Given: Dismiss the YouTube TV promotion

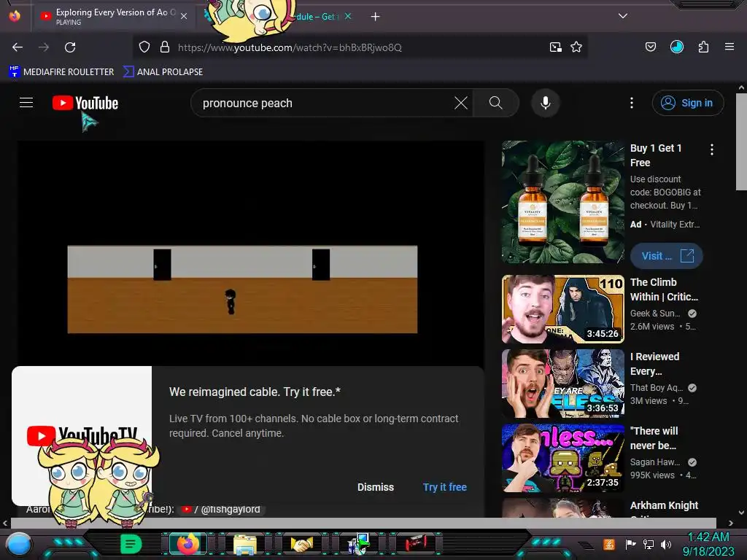Looking at the screenshot, I should (x=376, y=487).
